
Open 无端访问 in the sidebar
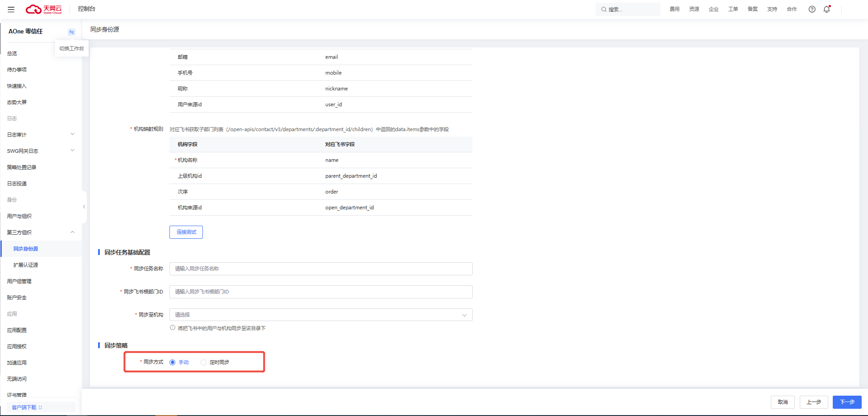click(x=17, y=379)
